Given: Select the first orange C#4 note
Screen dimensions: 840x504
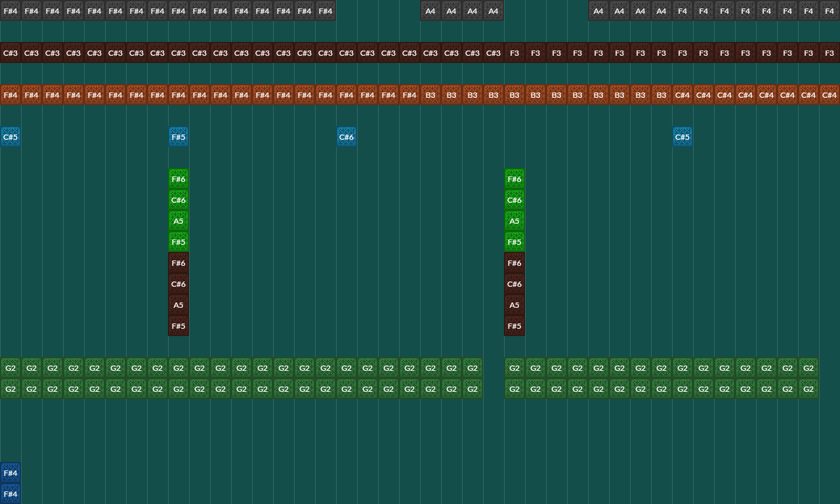Looking at the screenshot, I should pyautogui.click(x=682, y=95).
